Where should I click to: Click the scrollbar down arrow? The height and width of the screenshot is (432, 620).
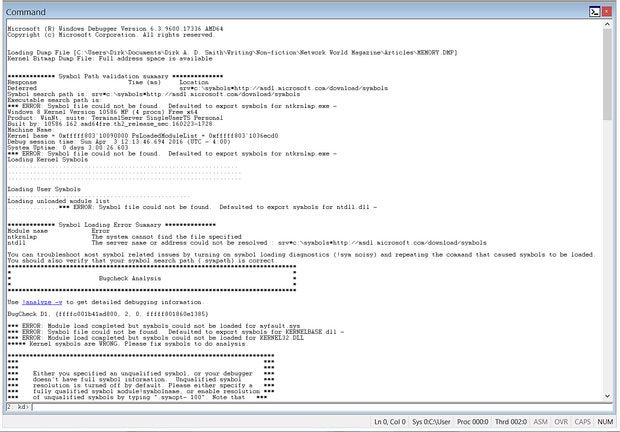(x=607, y=396)
